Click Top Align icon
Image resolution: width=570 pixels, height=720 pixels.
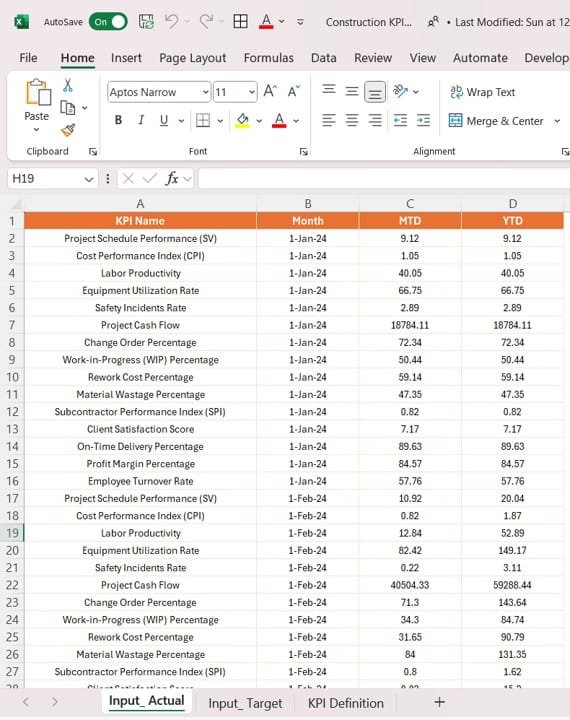click(329, 90)
